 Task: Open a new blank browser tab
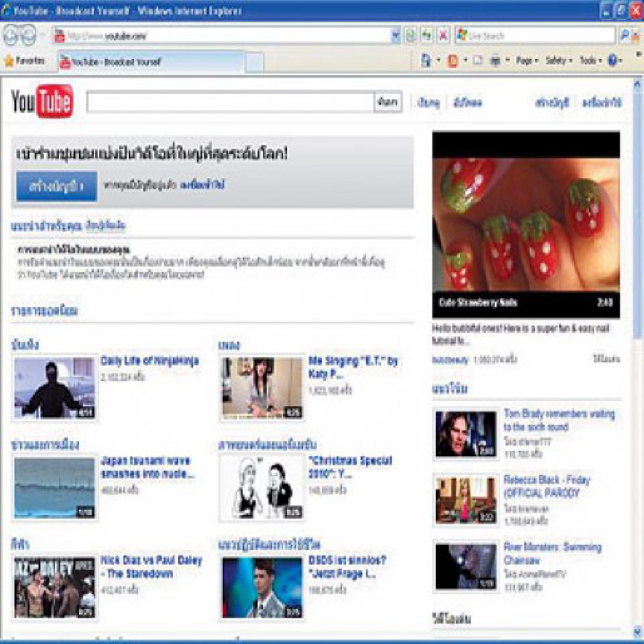coord(254,62)
